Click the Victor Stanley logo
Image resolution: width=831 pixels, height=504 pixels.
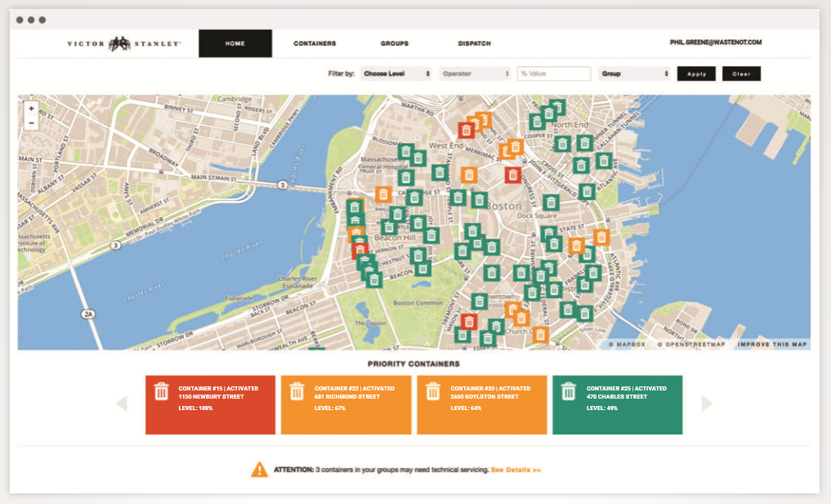(x=124, y=43)
